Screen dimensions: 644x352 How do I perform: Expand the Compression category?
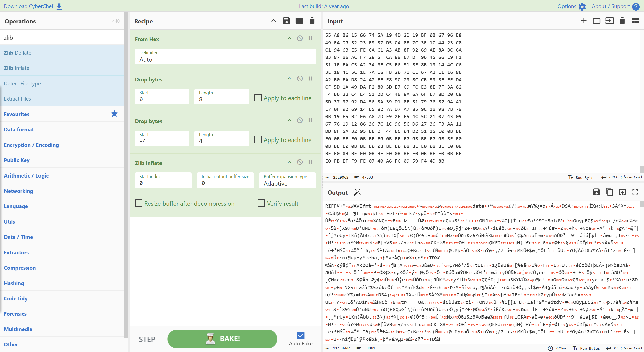tap(20, 268)
